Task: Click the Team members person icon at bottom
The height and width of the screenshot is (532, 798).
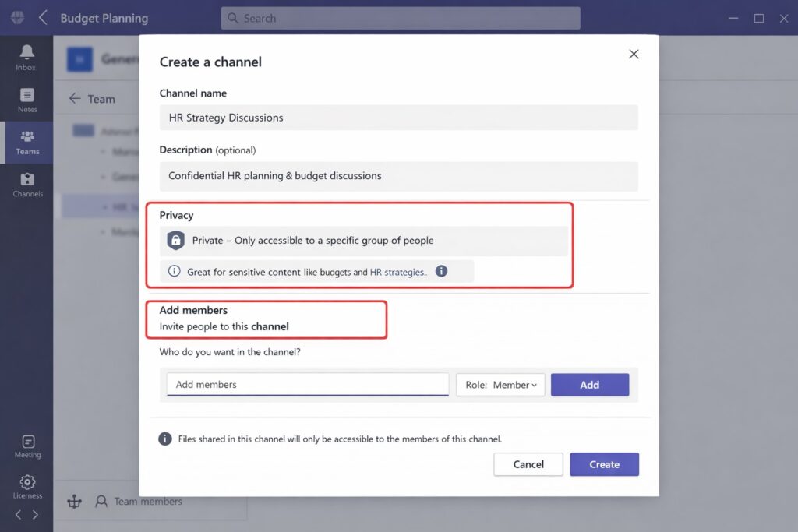Action: [101, 502]
